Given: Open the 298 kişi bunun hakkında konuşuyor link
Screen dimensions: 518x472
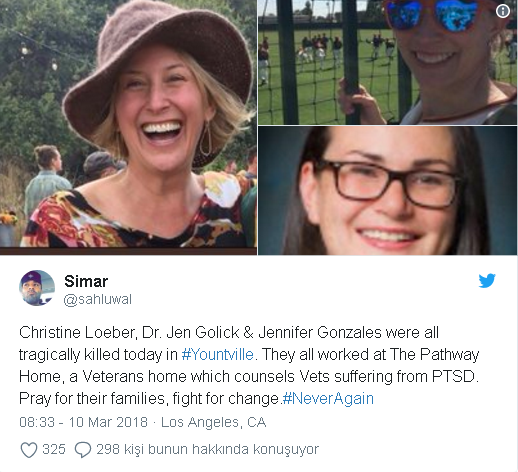Looking at the screenshot, I should tap(207, 449).
